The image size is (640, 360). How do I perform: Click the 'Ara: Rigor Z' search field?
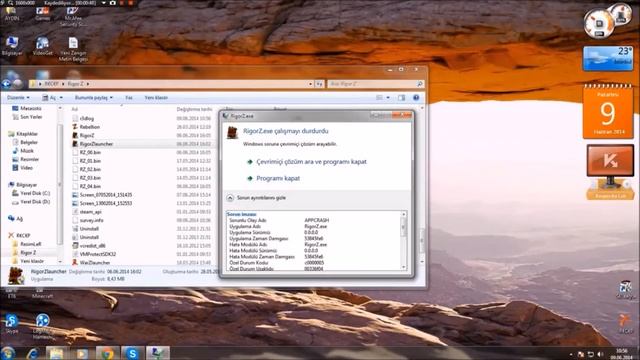coord(376,84)
